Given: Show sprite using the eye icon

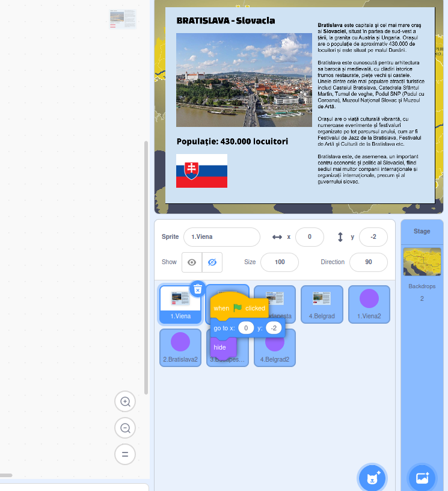Looking at the screenshot, I should point(192,262).
